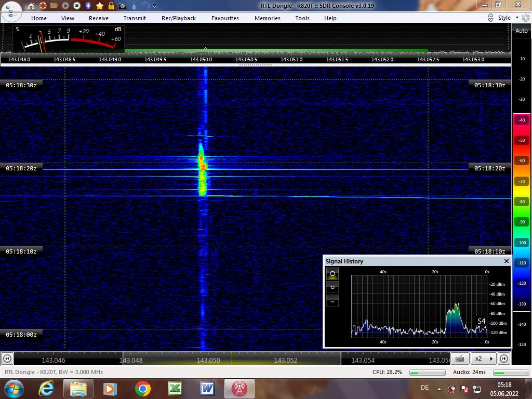Click the S-meter signal gauge
The height and width of the screenshot is (399, 532).
pyautogui.click(x=69, y=39)
